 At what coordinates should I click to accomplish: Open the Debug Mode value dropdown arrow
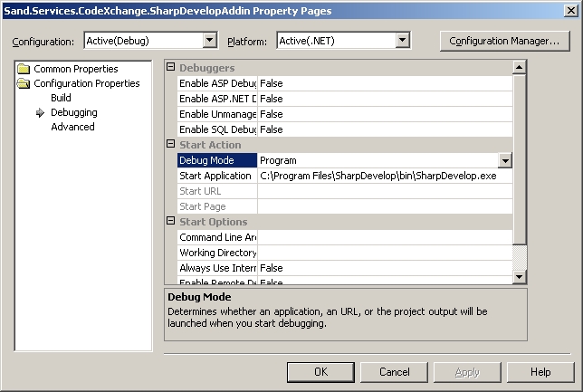point(505,160)
